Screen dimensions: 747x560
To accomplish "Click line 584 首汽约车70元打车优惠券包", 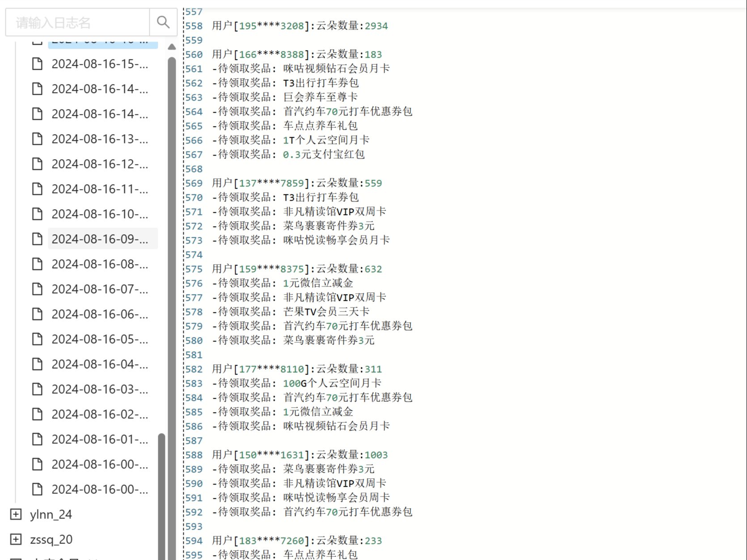I will [x=312, y=398].
